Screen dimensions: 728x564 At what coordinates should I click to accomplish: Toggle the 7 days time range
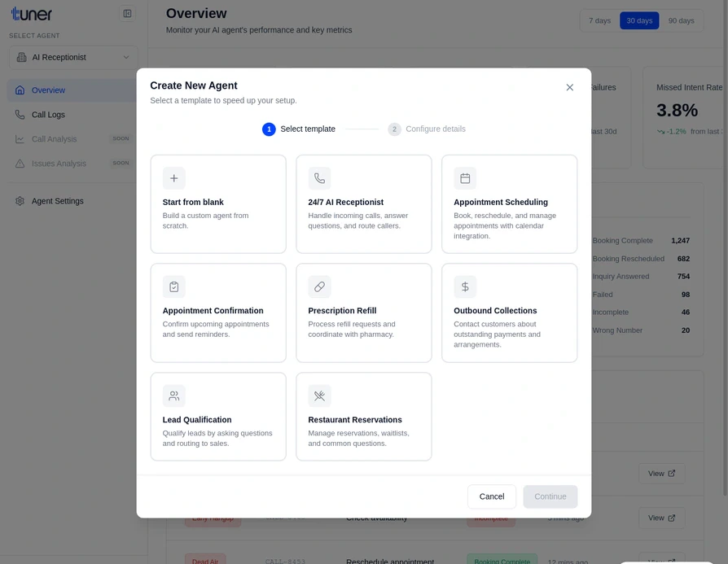(599, 20)
